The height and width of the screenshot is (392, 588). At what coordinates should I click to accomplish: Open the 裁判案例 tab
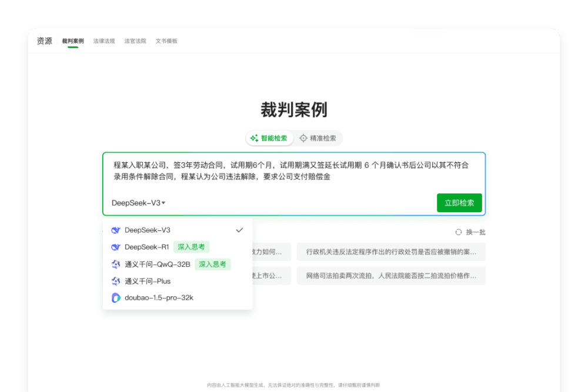pos(73,41)
